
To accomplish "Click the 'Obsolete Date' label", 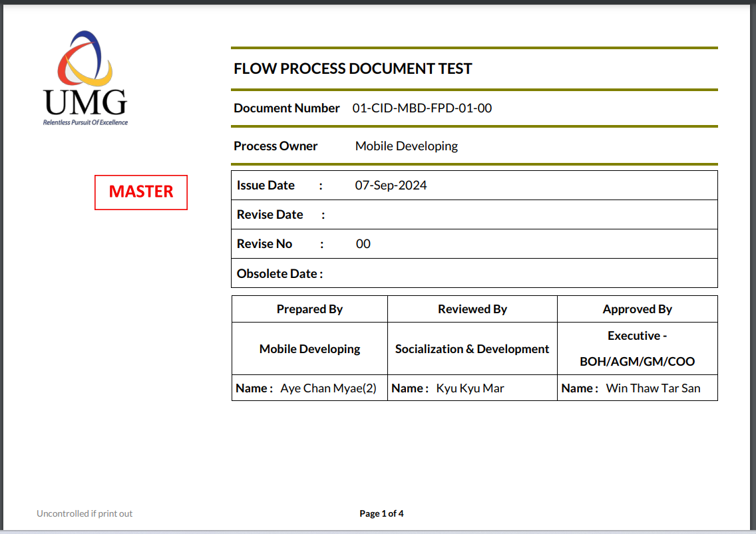I will (x=277, y=274).
